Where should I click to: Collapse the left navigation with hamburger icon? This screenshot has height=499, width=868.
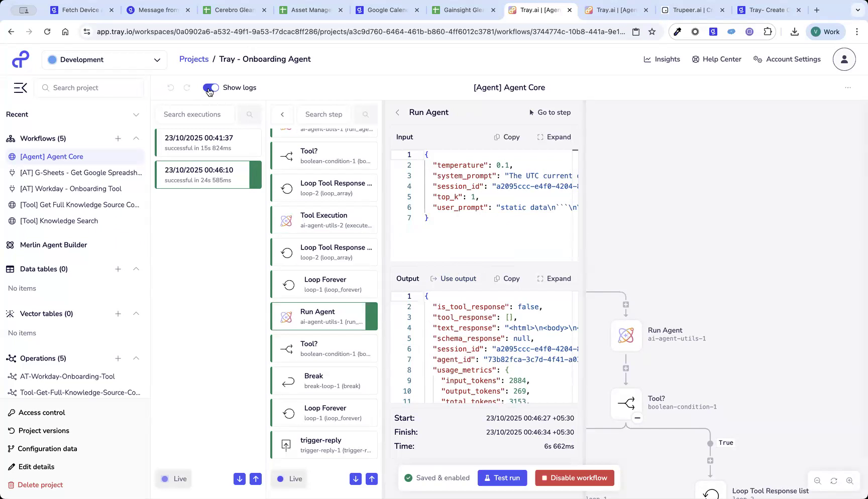point(20,87)
